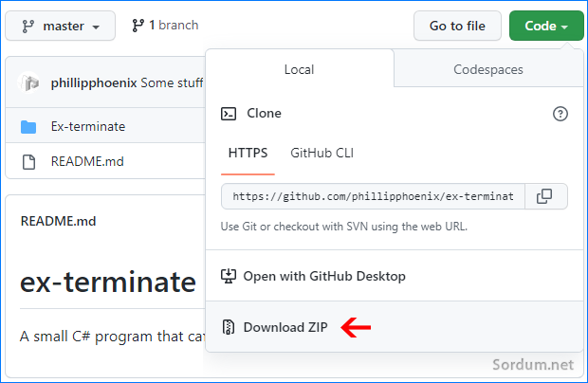Open the Ex-terminate folder
The height and width of the screenshot is (383, 588).
tap(88, 127)
